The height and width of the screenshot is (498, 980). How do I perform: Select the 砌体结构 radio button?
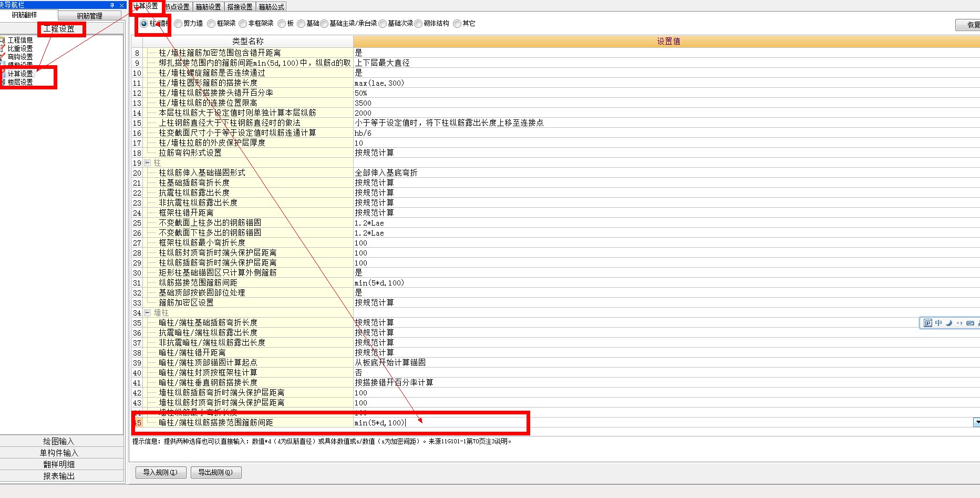coord(419,24)
